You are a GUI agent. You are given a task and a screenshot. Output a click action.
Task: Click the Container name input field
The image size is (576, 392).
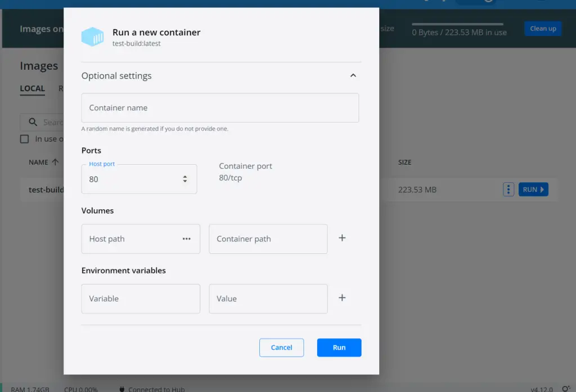(220, 107)
